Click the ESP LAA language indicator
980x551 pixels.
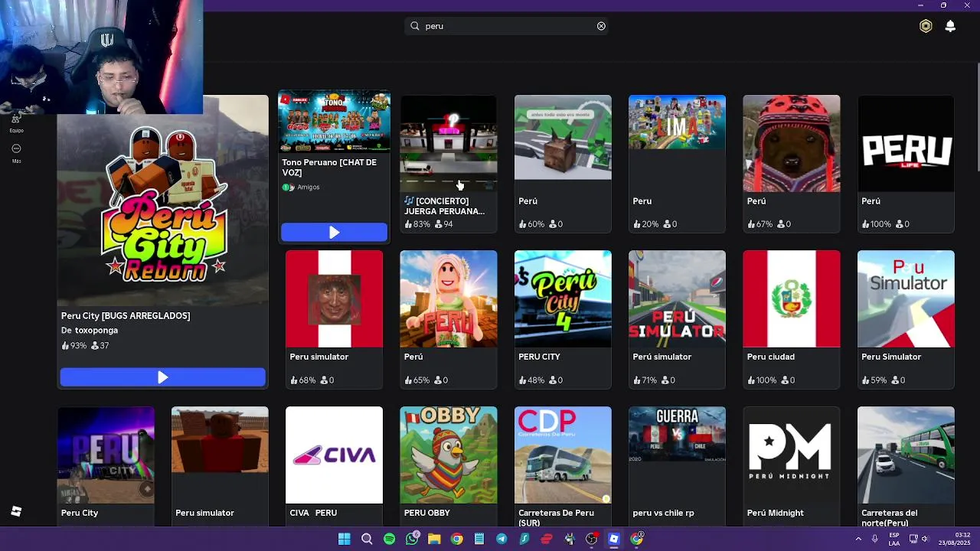click(x=894, y=539)
